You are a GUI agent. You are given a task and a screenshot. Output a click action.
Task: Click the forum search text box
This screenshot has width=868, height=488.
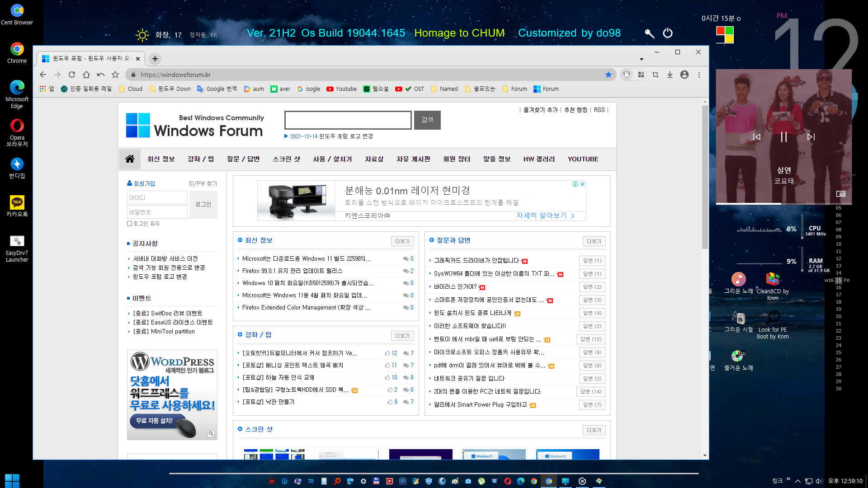[x=348, y=120]
